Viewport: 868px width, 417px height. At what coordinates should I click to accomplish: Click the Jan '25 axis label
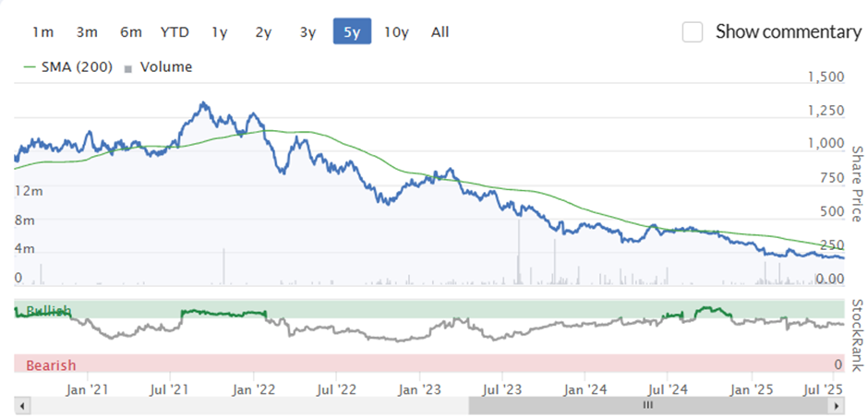[x=752, y=389]
